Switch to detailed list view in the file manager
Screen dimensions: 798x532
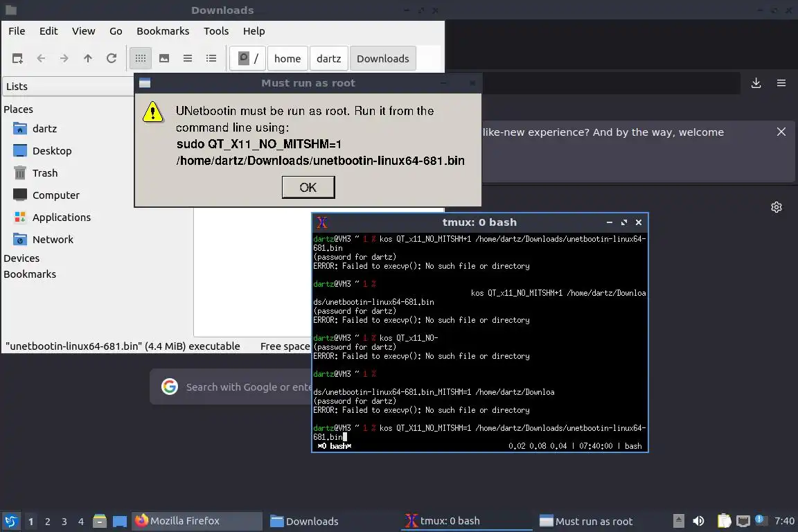coord(211,59)
